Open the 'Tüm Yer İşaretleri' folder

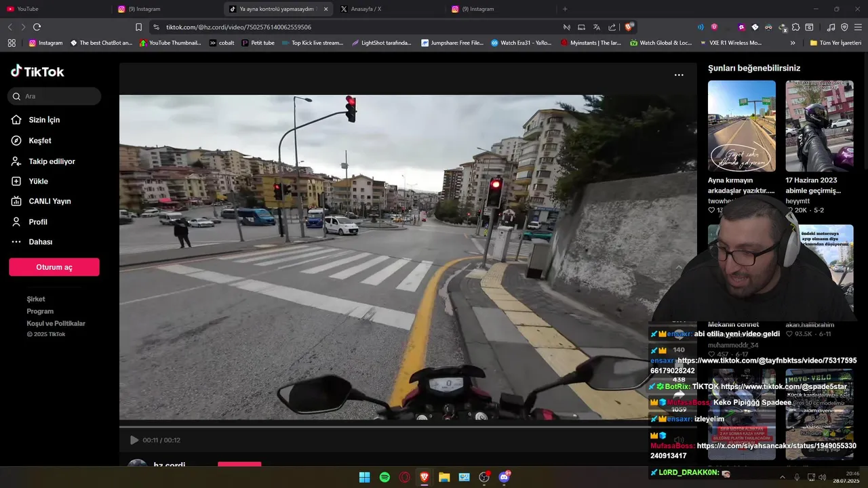point(836,43)
